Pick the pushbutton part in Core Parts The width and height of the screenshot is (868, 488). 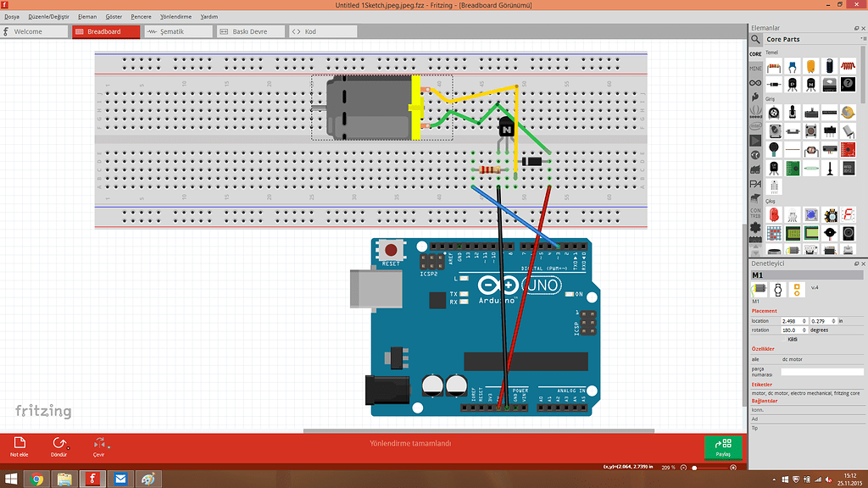coord(811,131)
